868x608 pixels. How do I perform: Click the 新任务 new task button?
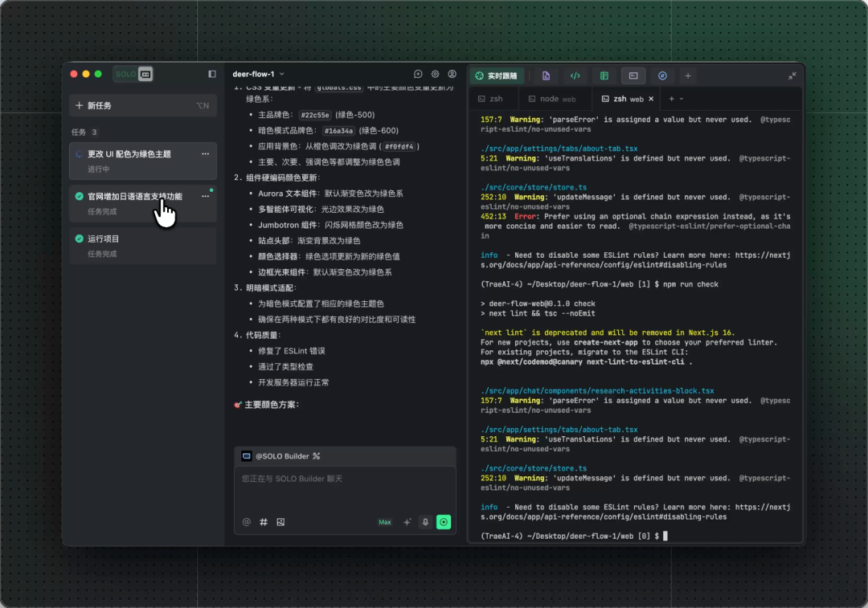point(142,105)
